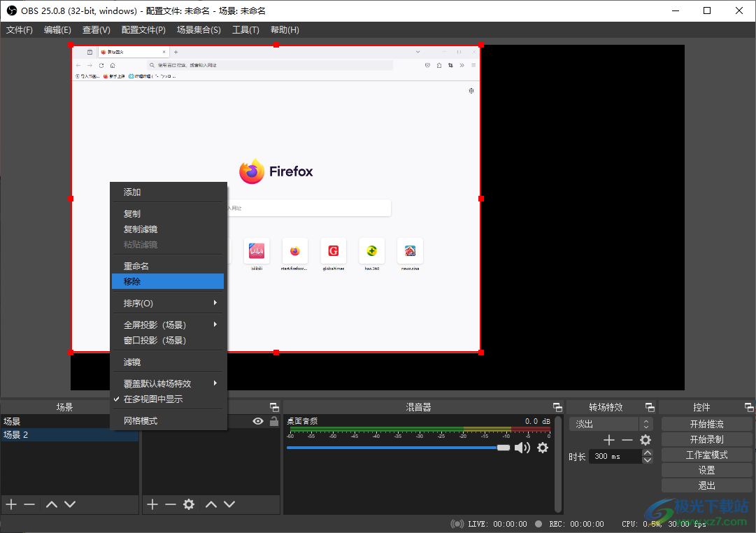Screen dimensions: 756x533
Task: Click 退出 button to exit
Action: coord(706,485)
